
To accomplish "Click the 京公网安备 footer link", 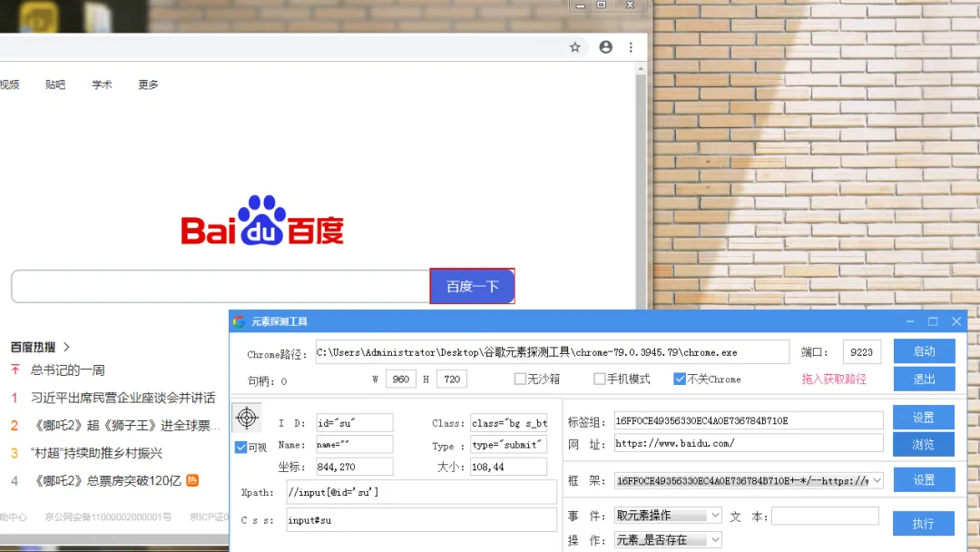I will pyautogui.click(x=107, y=517).
